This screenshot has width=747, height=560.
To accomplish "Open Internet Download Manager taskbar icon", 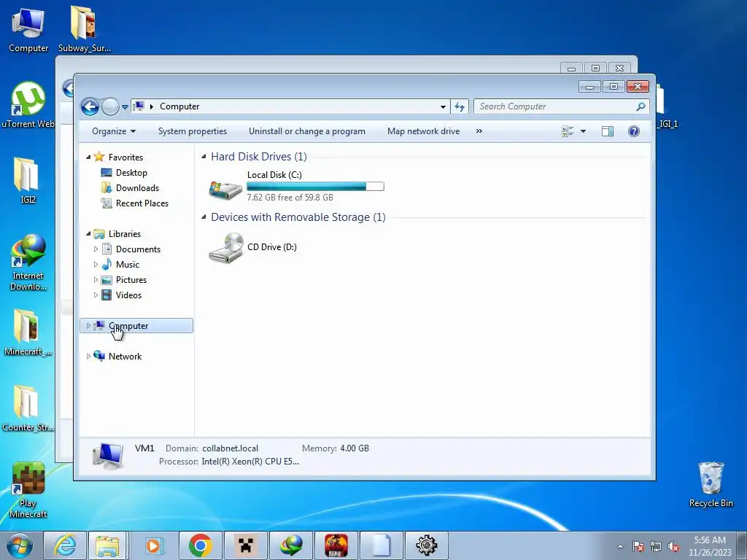I will tap(290, 545).
